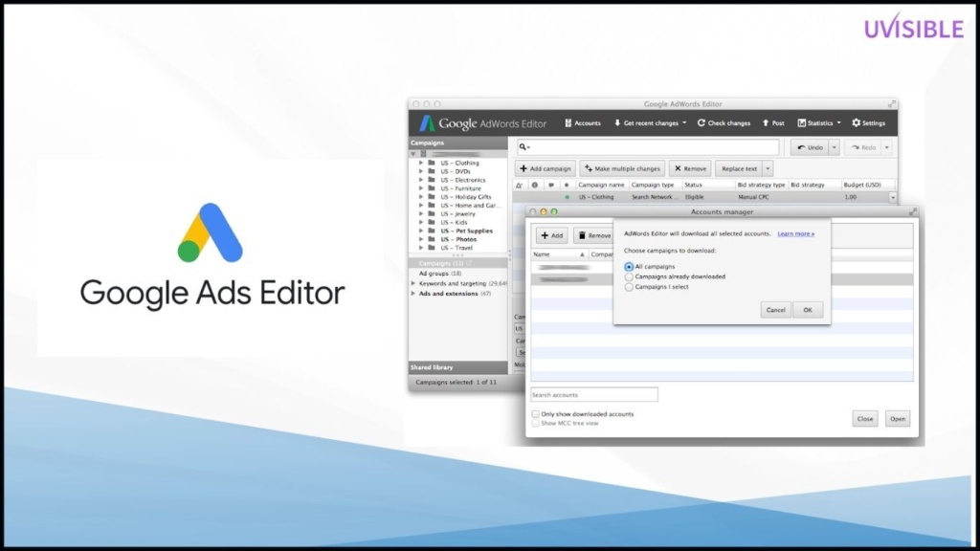Open Settings via the gear icon
The height and width of the screenshot is (551, 980).
[857, 123]
